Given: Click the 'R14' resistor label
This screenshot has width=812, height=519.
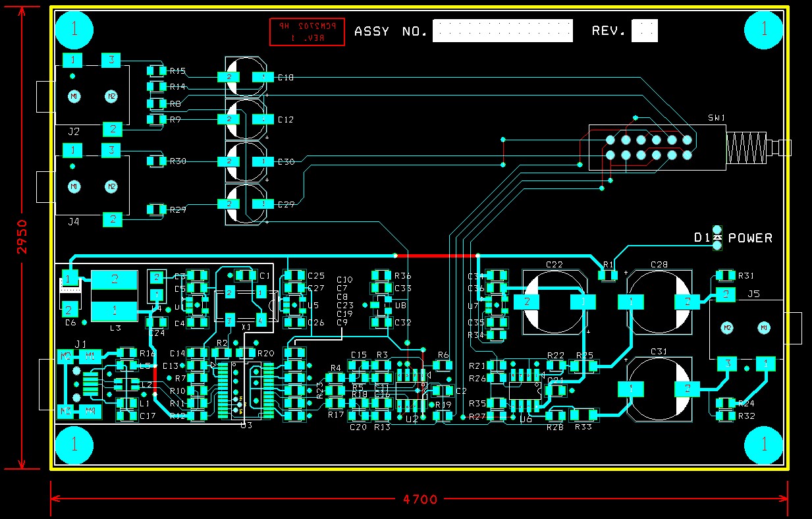Looking at the screenshot, I should click(x=178, y=87).
